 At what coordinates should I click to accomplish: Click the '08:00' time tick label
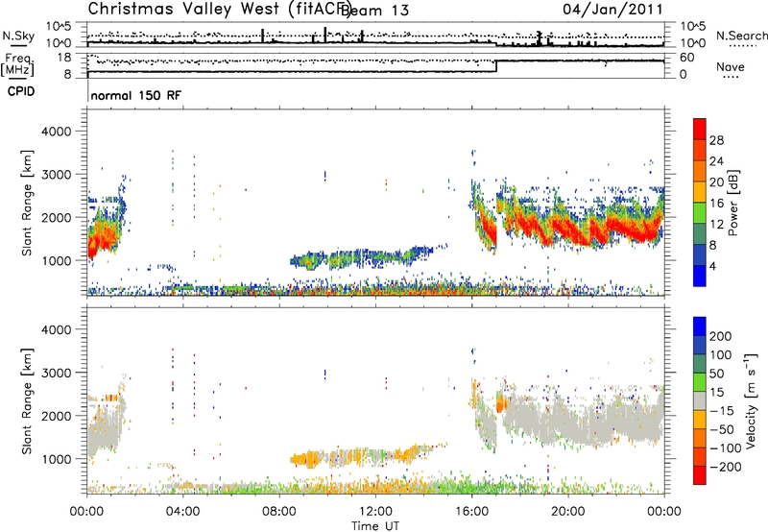[x=279, y=512]
